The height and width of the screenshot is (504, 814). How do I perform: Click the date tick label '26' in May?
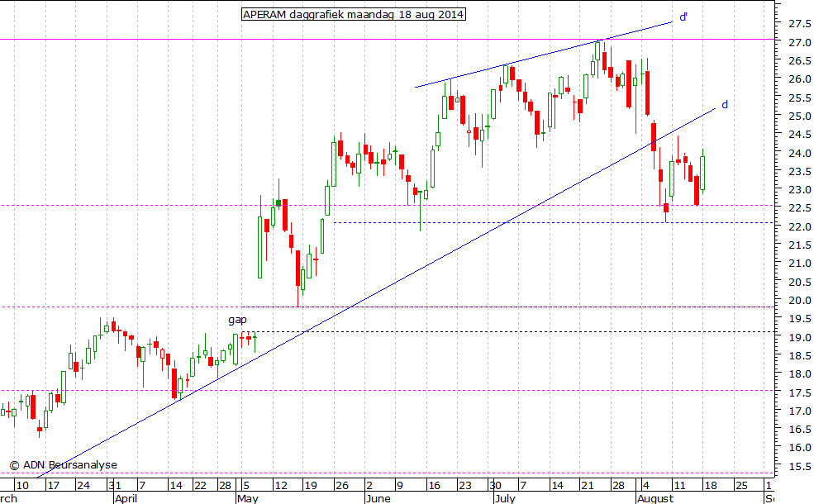(341, 486)
